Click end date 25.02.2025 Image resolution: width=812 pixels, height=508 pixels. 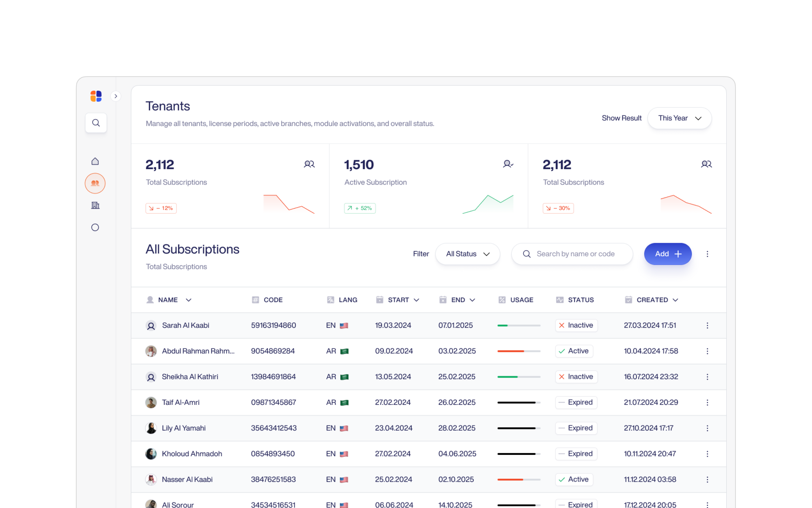point(457,377)
